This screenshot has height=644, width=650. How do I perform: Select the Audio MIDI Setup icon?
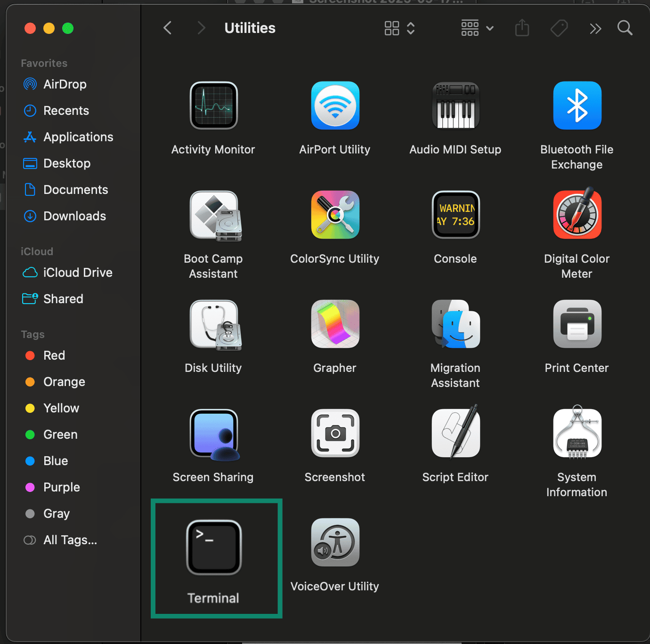click(456, 105)
